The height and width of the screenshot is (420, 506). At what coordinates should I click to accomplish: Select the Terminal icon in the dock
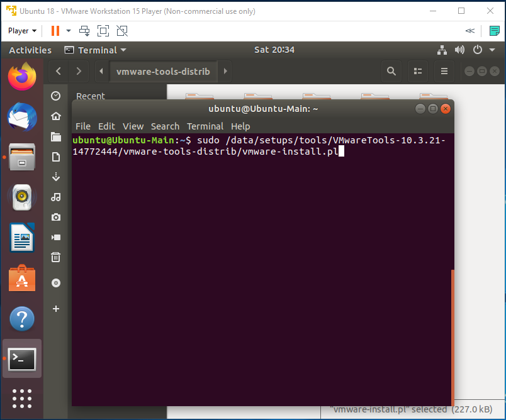22,359
